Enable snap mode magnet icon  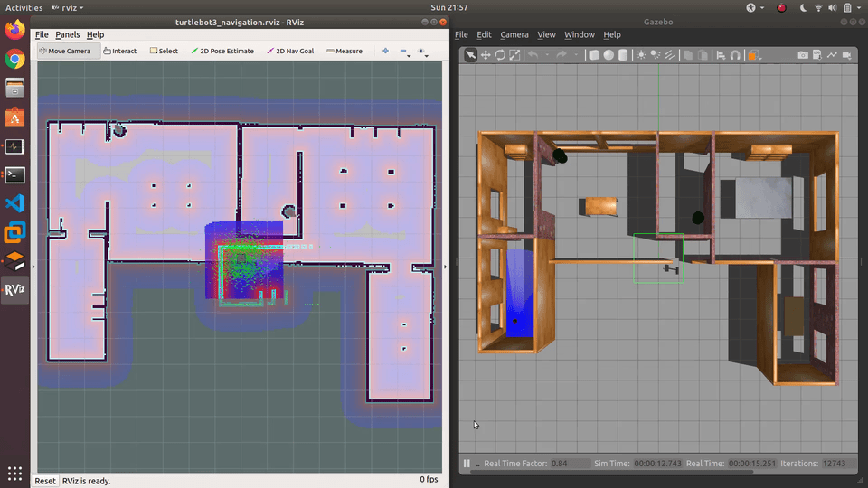point(735,55)
